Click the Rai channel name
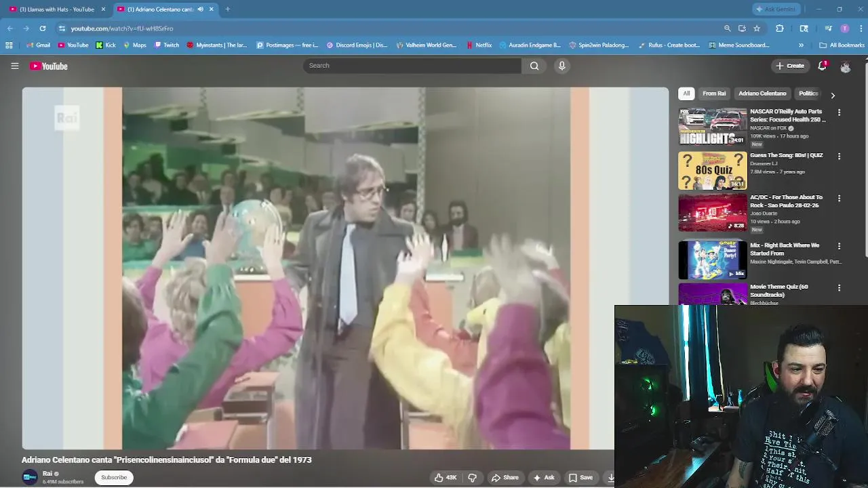This screenshot has width=868, height=488. (47, 474)
